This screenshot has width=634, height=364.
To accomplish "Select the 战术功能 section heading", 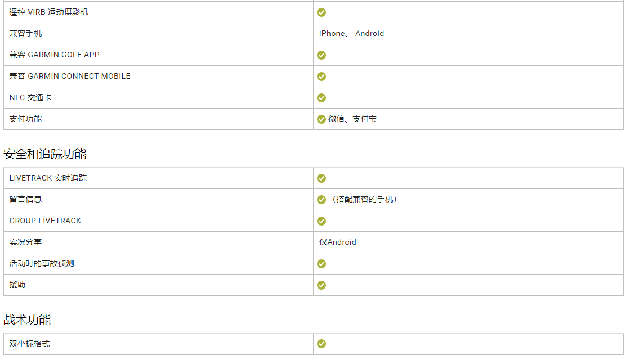I will pos(27,320).
